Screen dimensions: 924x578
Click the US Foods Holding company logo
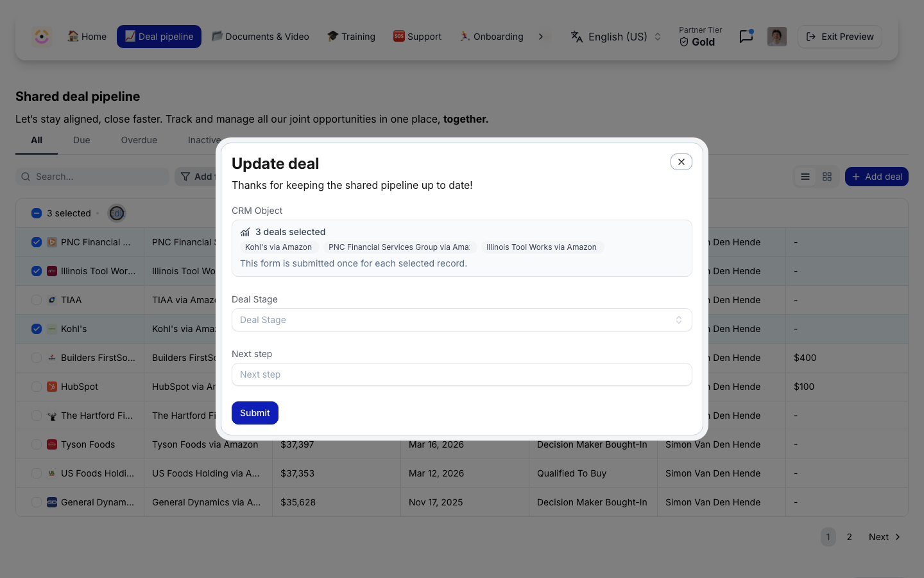(x=52, y=473)
